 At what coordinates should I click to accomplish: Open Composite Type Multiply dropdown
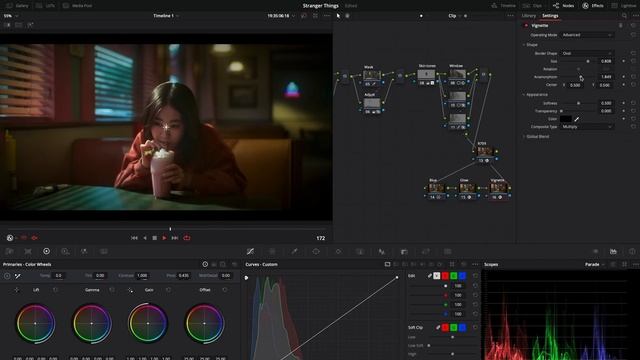tap(587, 127)
